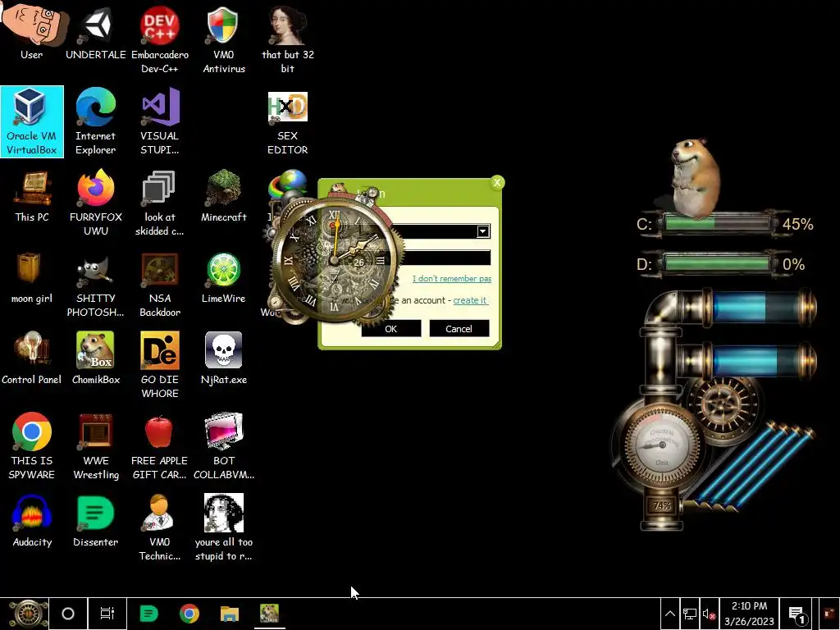Launch Minecraft from desktop
840x630 pixels.
(224, 196)
